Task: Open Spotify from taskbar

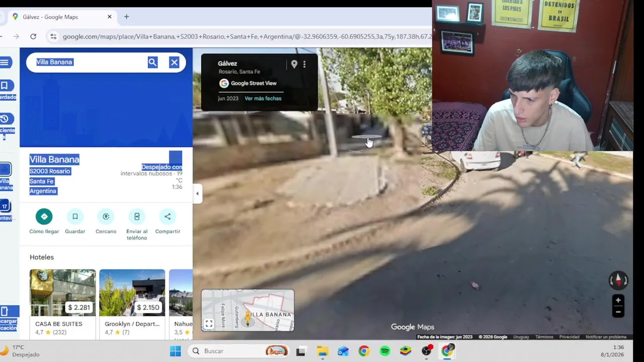Action: (384, 351)
